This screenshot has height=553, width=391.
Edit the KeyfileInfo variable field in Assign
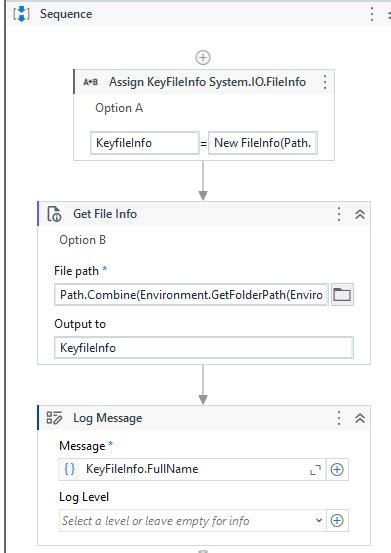coord(145,143)
